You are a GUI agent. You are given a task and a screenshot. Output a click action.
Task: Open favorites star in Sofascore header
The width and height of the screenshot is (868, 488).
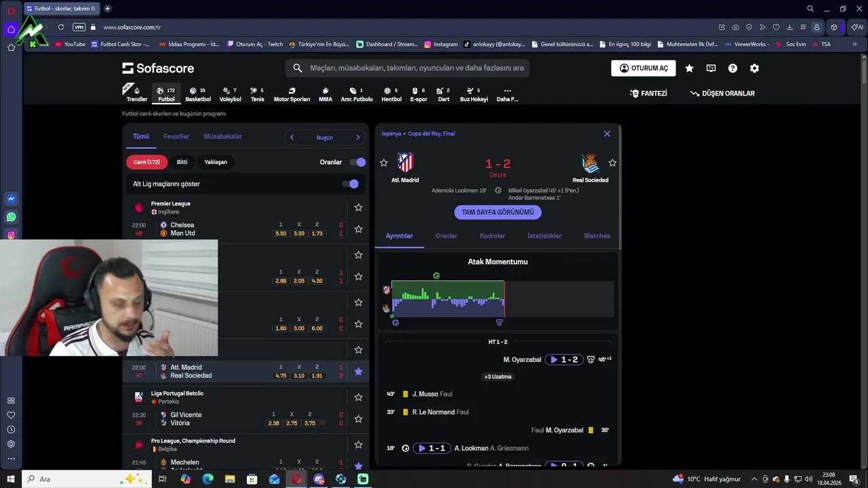point(689,68)
